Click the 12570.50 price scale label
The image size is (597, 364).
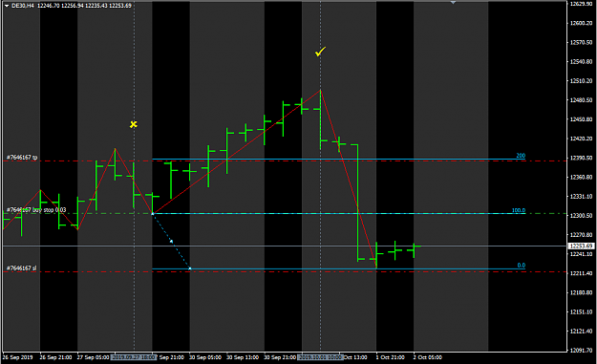(581, 42)
